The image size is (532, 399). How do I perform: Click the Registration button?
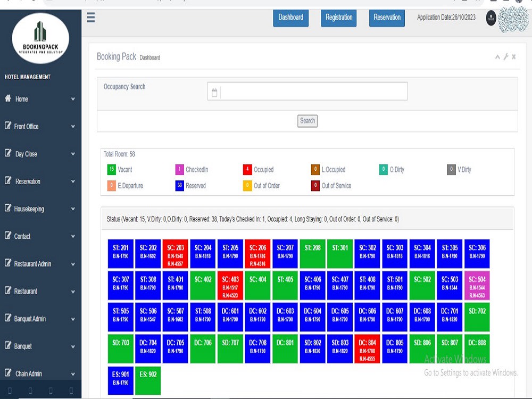(x=338, y=18)
